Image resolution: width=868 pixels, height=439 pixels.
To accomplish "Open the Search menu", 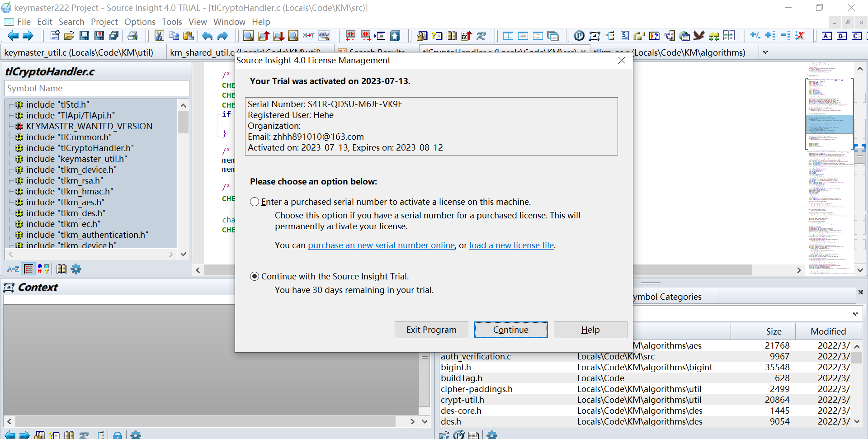I will 71,22.
